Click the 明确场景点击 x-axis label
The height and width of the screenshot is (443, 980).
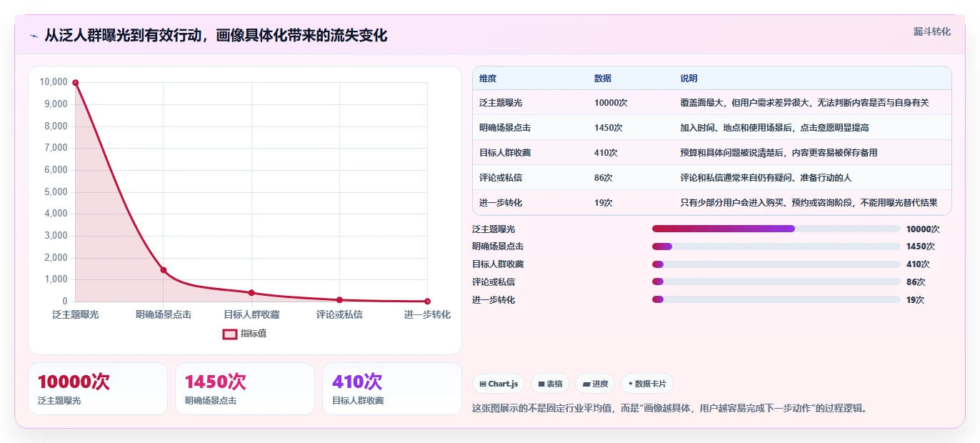click(164, 314)
